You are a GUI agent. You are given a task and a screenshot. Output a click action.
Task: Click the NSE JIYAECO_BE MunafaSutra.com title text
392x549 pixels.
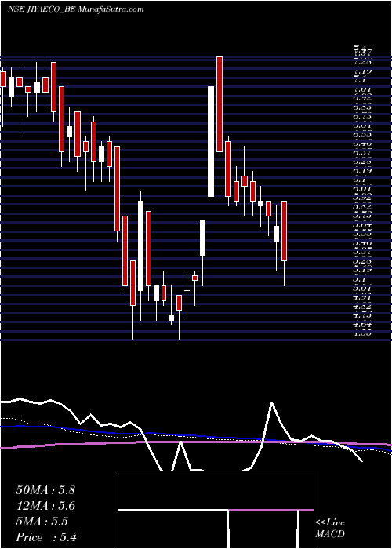[75, 9]
